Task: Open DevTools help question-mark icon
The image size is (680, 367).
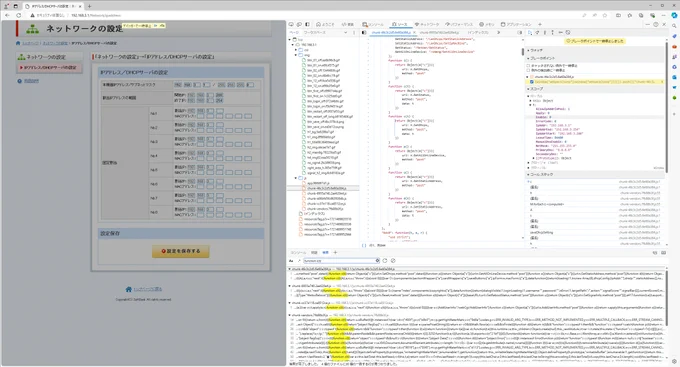Action: click(x=656, y=24)
